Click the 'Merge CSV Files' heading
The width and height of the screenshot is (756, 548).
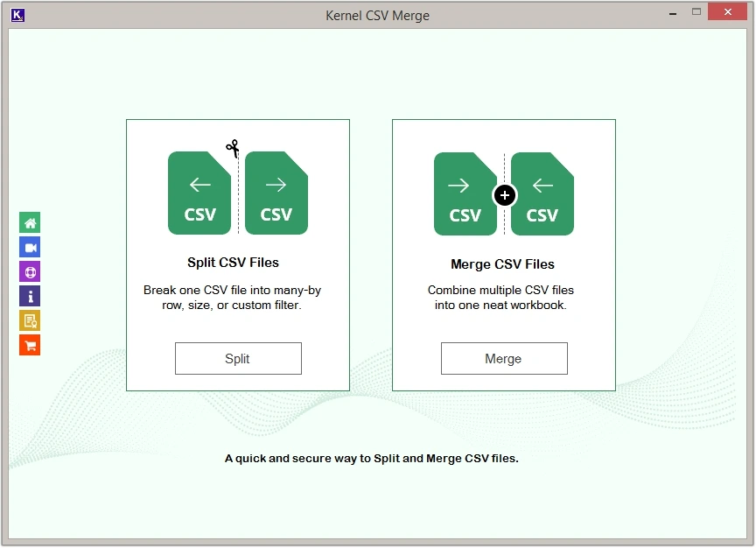(502, 264)
